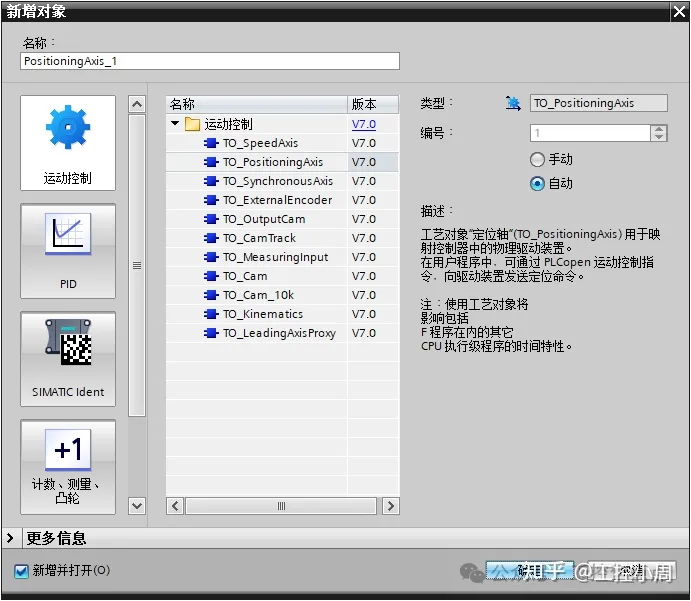Click the vertical scrollbar thumb of category list
The image size is (691, 601).
click(x=137, y=265)
